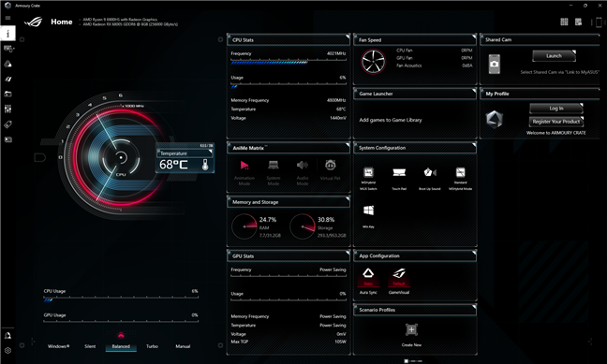
Task: Click the GPU Usage bar on left panel
Action: pos(121,322)
